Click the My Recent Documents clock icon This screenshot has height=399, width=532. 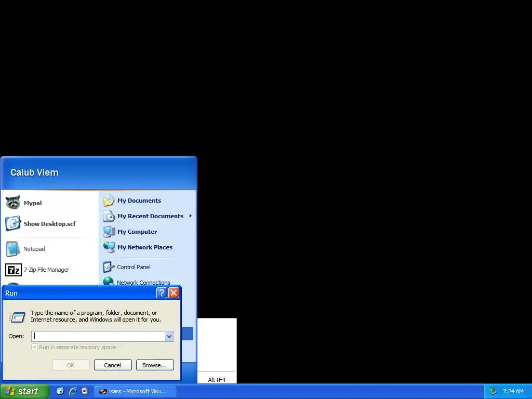click(x=109, y=216)
